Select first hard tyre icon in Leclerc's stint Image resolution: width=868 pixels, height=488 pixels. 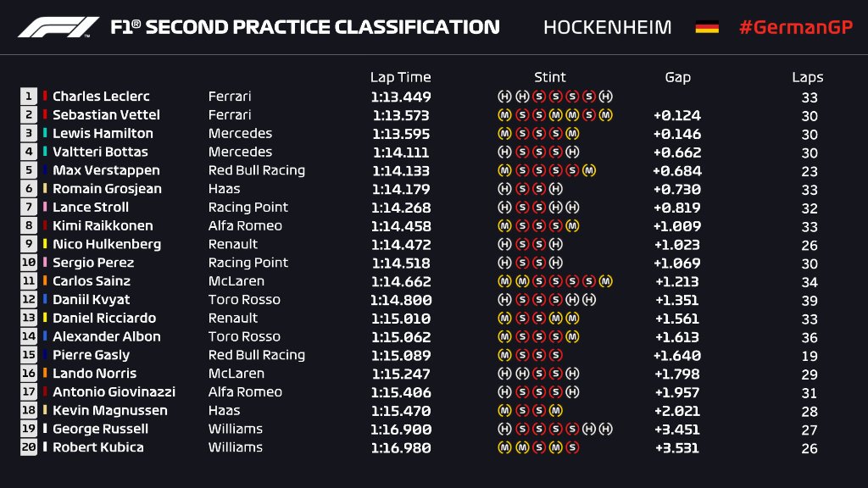click(504, 97)
